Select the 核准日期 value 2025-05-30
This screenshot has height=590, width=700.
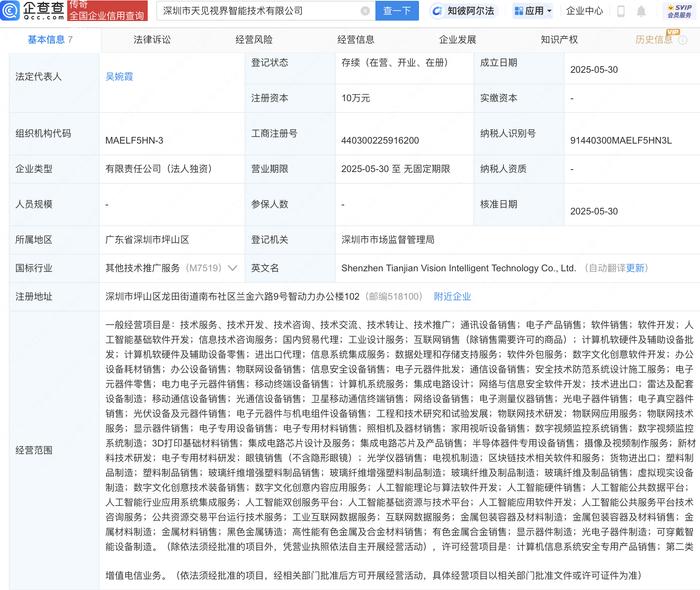[x=594, y=211]
